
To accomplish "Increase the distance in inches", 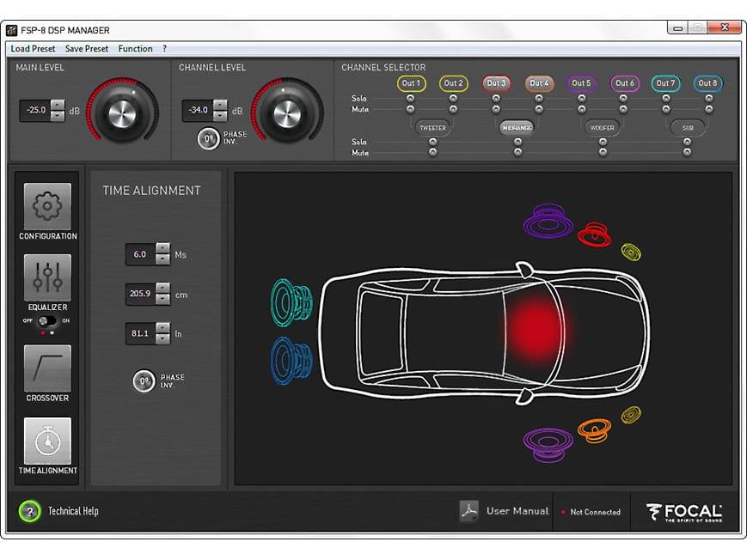I will click(163, 328).
